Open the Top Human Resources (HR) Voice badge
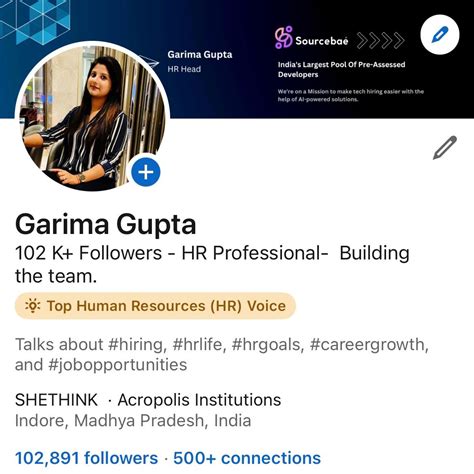This screenshot has height=474, width=474. (x=155, y=306)
